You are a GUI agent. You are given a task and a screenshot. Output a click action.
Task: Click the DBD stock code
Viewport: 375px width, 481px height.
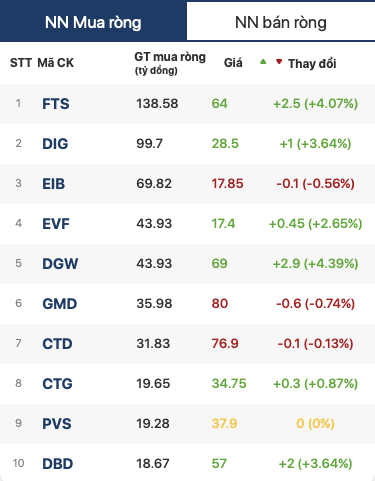pos(57,464)
